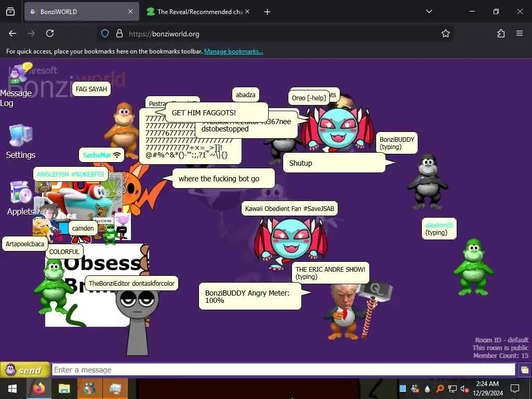The width and height of the screenshot is (532, 399).
Task: Click the Firefox taskbar icon
Action: tap(38, 389)
